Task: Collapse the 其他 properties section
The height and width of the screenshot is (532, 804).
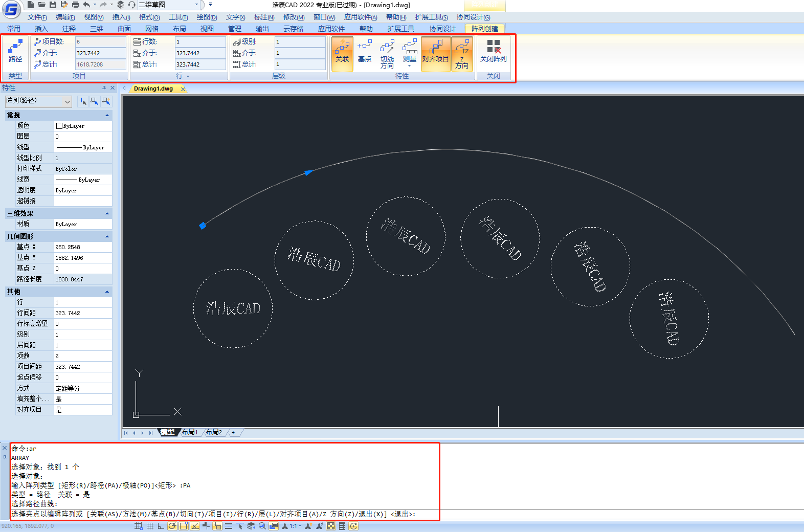Action: coord(107,292)
